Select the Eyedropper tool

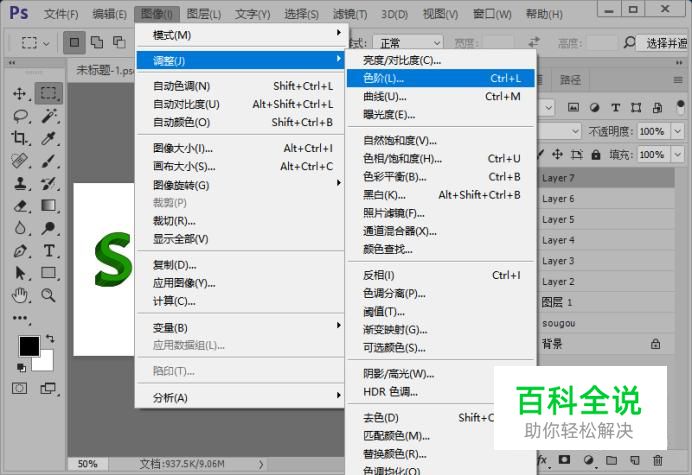(x=49, y=138)
